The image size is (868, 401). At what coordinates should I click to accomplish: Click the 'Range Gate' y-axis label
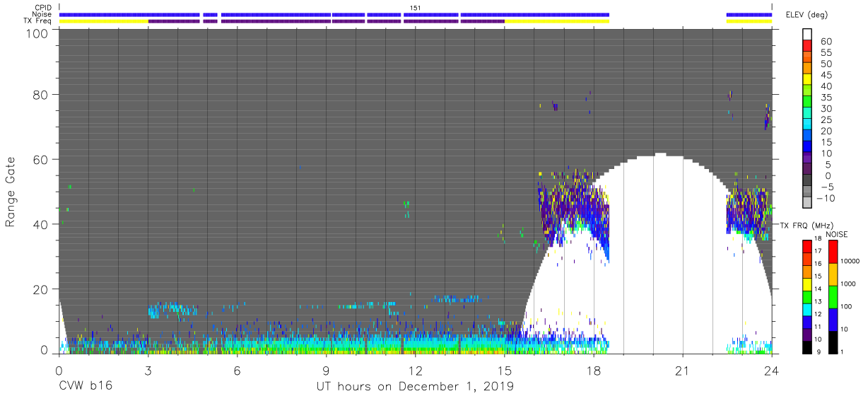pos(11,191)
